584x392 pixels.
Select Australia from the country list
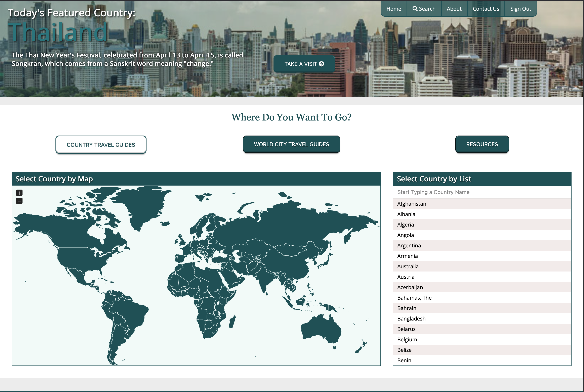[x=482, y=266]
